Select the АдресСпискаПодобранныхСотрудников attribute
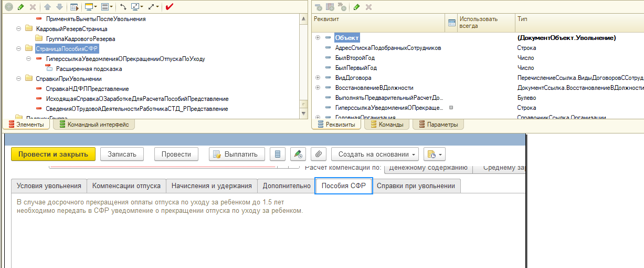This screenshot has height=268, width=644. pyautogui.click(x=388, y=48)
